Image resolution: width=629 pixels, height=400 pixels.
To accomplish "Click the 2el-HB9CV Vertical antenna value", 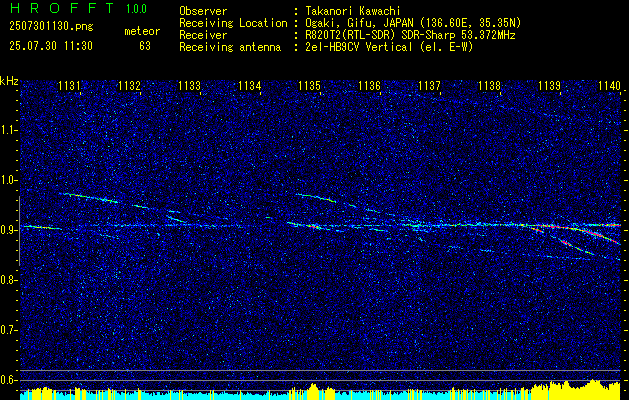I will 389,47.
